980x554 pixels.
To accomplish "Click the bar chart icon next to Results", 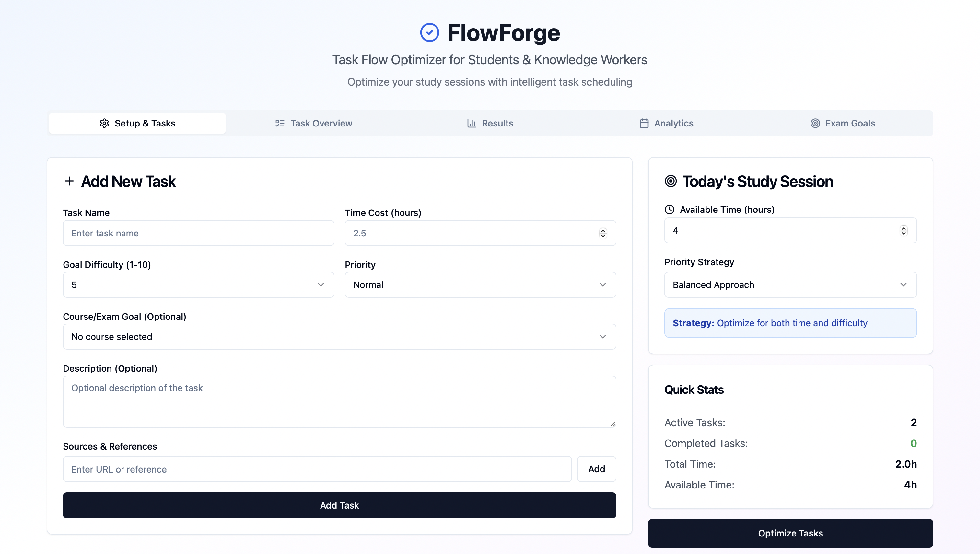I will [x=471, y=123].
